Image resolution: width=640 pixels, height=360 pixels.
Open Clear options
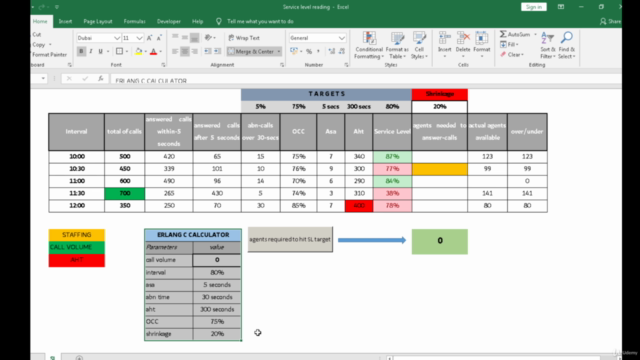(x=512, y=55)
